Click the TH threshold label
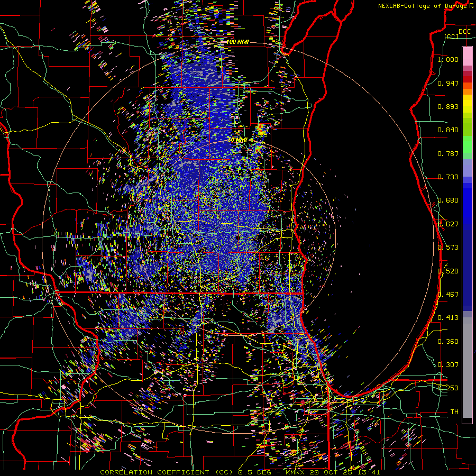The image size is (476, 476). pos(454,412)
